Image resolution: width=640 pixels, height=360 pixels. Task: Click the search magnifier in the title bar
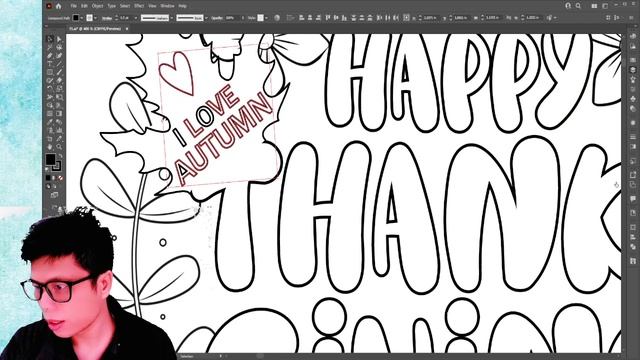click(x=578, y=6)
